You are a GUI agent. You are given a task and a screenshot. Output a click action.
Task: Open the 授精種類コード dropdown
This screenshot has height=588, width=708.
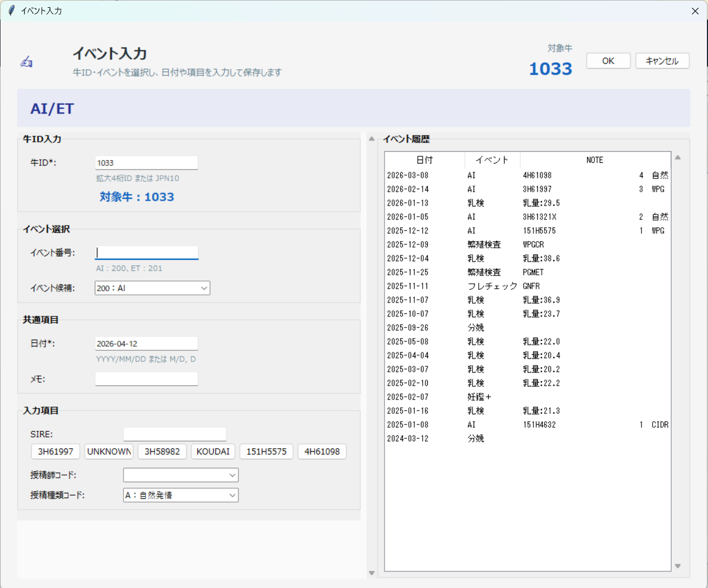181,495
